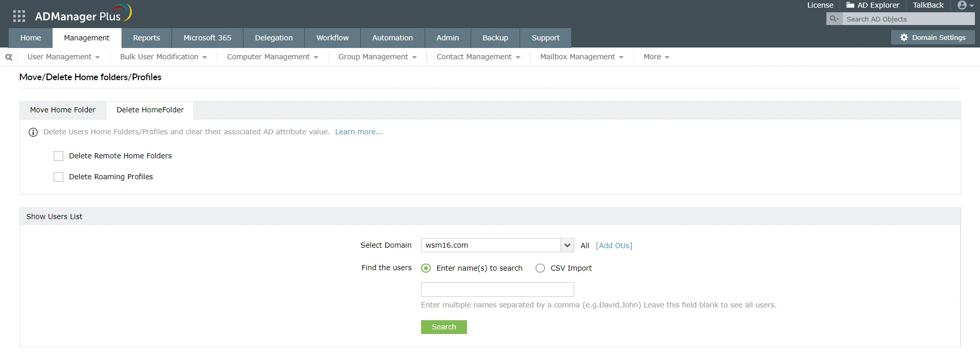Viewport: 980px width, 359px height.
Task: Open the Reports tab
Action: click(146, 38)
